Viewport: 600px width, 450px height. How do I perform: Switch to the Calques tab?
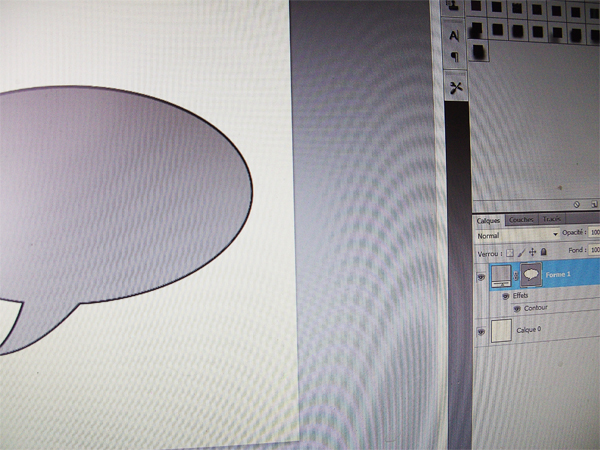(x=488, y=220)
